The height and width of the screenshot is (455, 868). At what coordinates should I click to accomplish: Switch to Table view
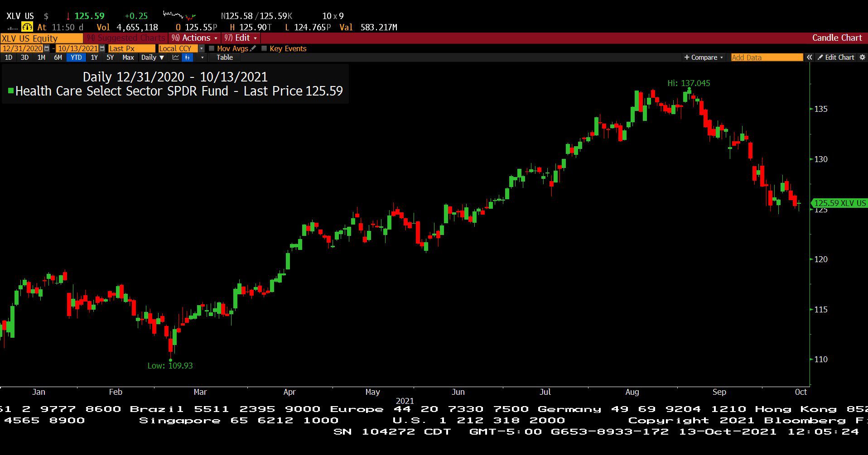click(x=225, y=57)
